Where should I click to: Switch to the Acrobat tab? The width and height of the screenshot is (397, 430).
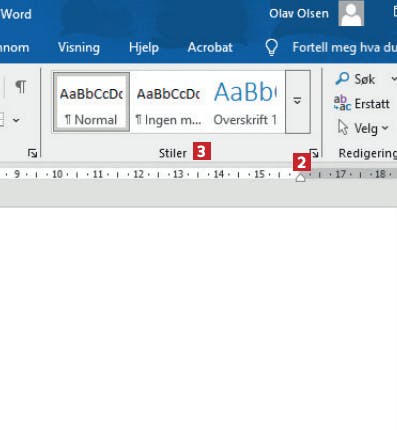click(210, 47)
